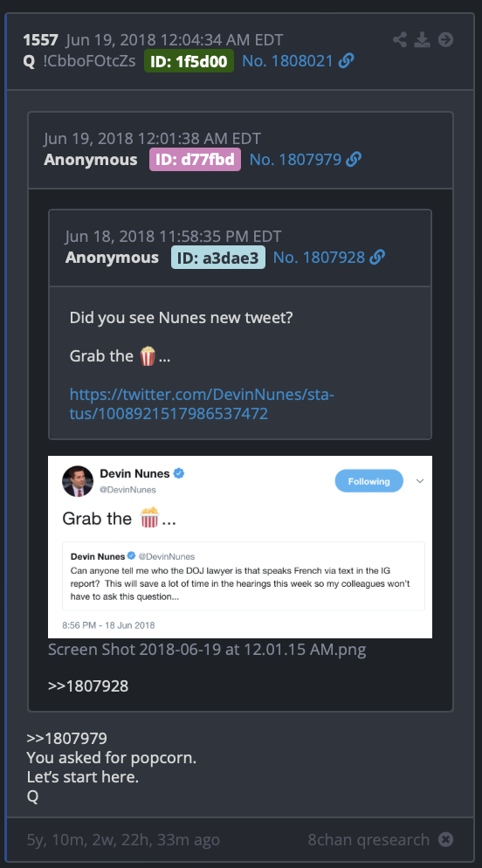The image size is (482, 868).
Task: Open post link No. 1807928
Action: (320, 258)
